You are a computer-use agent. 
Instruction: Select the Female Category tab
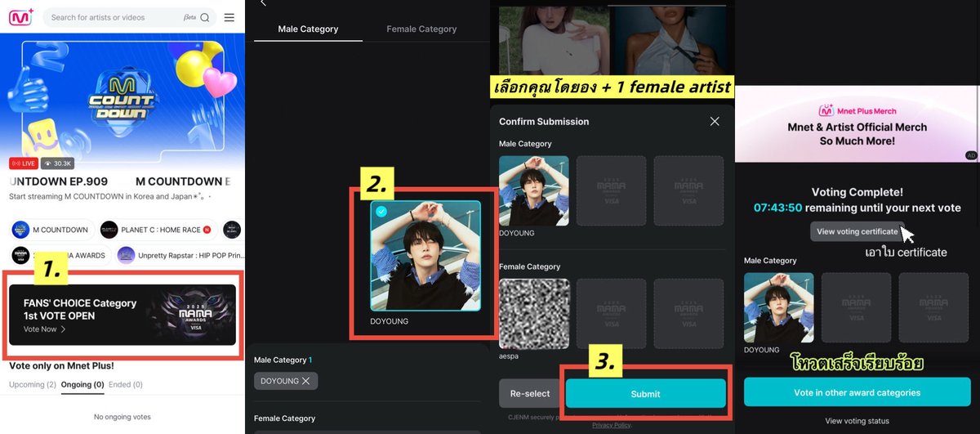pyautogui.click(x=421, y=29)
